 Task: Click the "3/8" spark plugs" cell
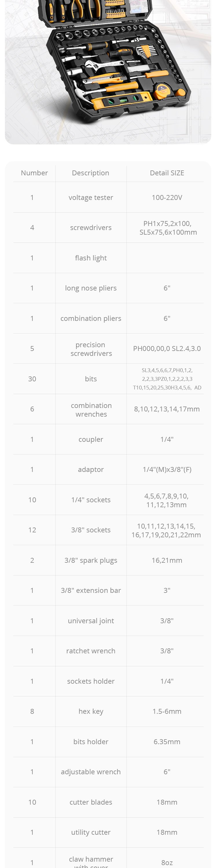pyautogui.click(x=91, y=560)
